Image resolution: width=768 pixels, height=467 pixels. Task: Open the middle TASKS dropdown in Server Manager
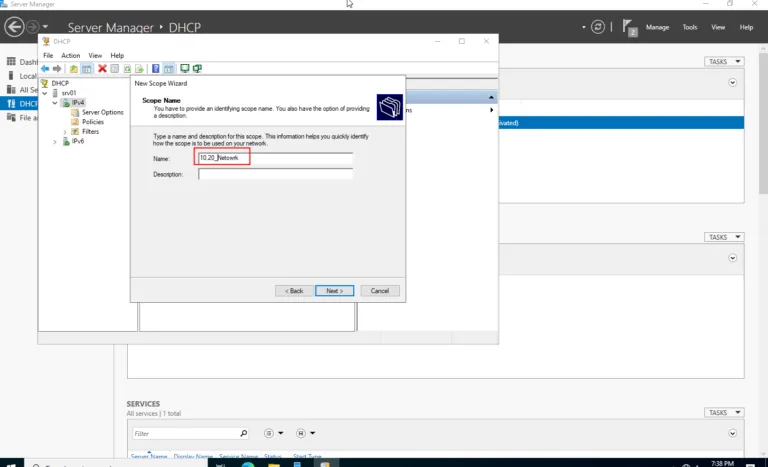tap(724, 237)
